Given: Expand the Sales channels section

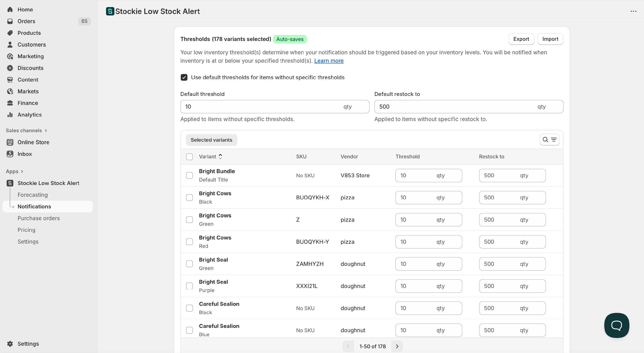Looking at the screenshot, I should pyautogui.click(x=26, y=130).
